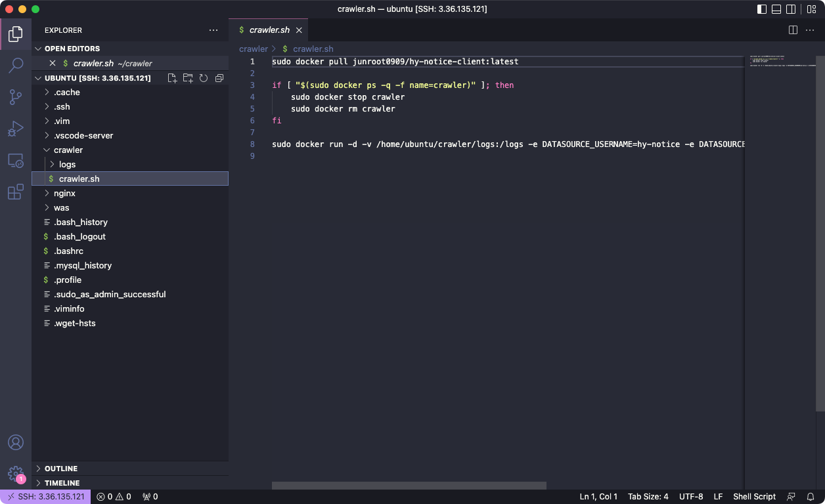Expand the .vim folder

click(x=130, y=121)
